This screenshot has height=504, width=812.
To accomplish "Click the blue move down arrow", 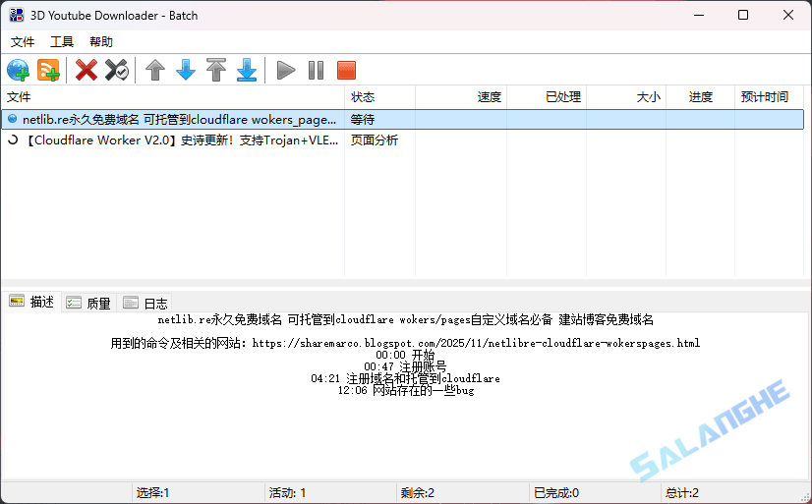I will pos(186,70).
